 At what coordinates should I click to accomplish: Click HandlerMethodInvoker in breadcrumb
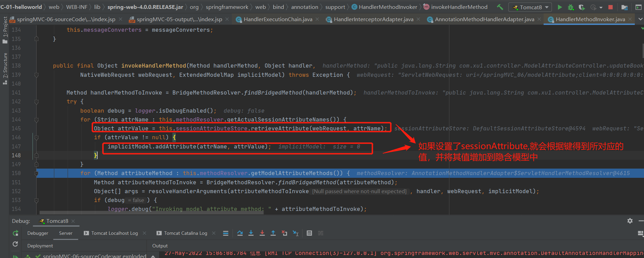(384, 7)
